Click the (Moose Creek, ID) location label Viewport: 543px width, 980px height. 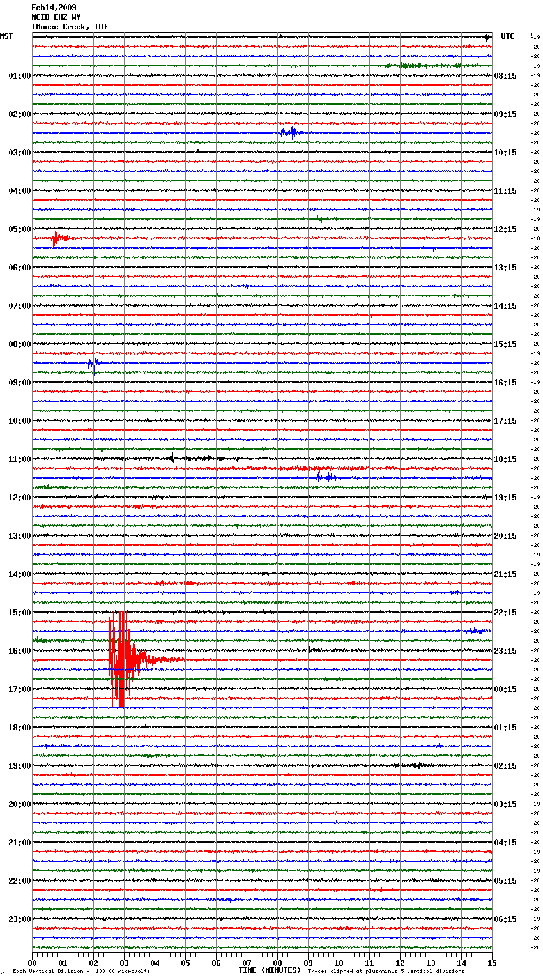70,27
